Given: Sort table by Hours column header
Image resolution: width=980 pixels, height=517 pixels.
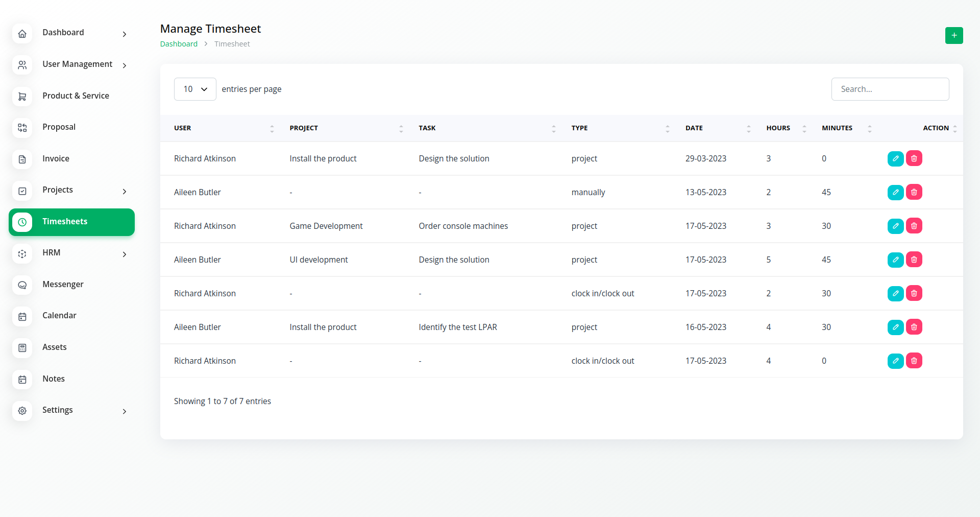Looking at the screenshot, I should tap(778, 128).
